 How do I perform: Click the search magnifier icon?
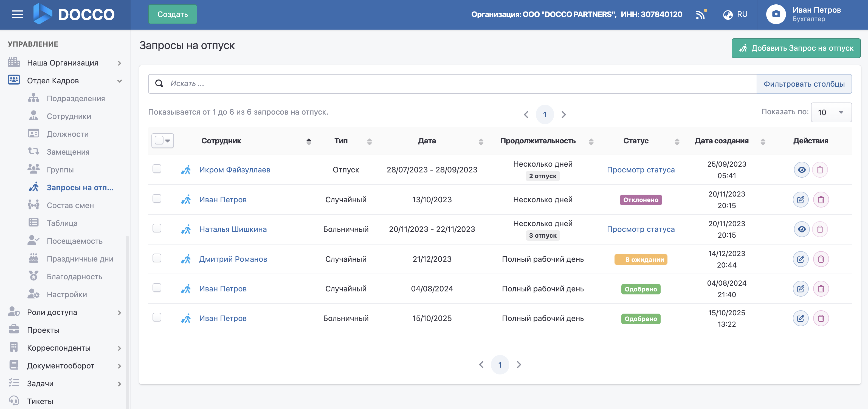click(x=159, y=84)
